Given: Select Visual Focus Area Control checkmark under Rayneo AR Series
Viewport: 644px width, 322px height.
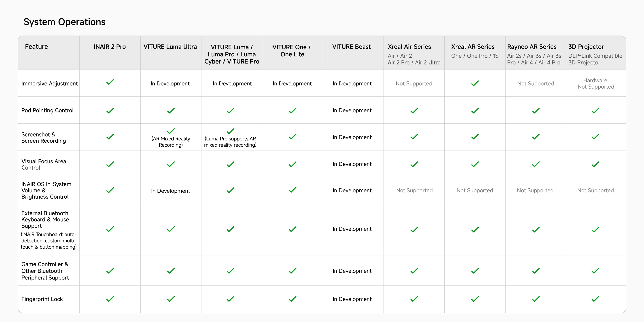Looking at the screenshot, I should 536,164.
